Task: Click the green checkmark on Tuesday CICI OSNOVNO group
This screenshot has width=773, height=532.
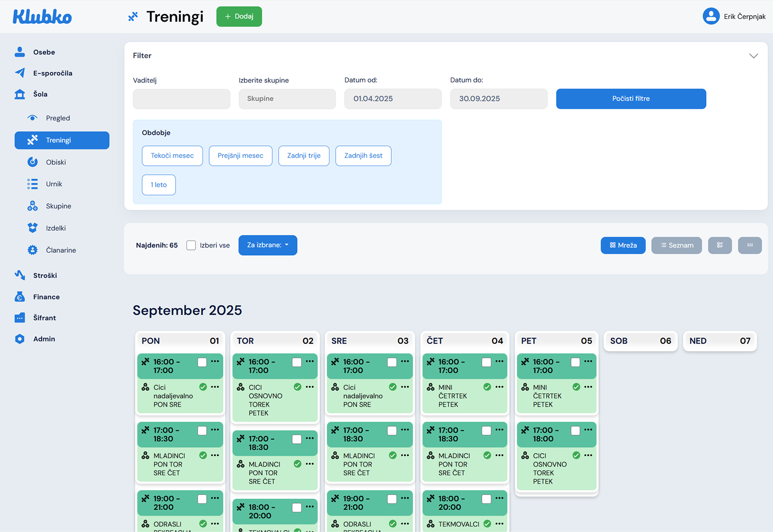Action: 298,387
